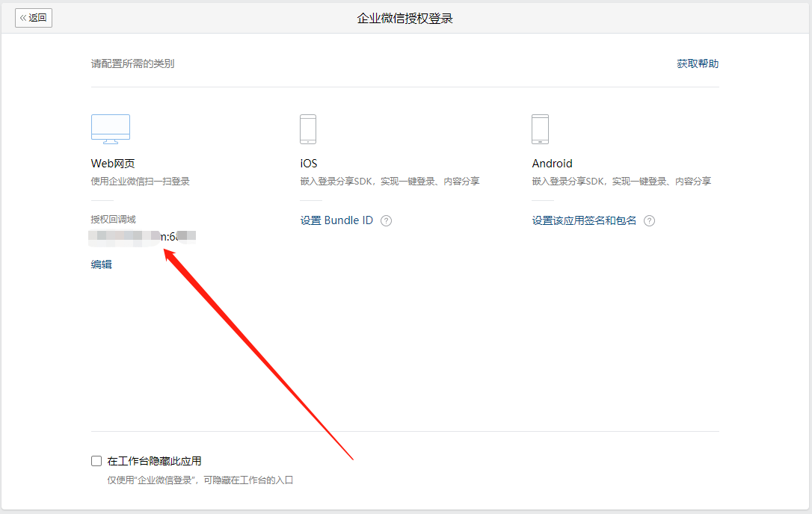The width and height of the screenshot is (812, 514).
Task: Select the 企业微信授权登录 page title
Action: coord(405,19)
